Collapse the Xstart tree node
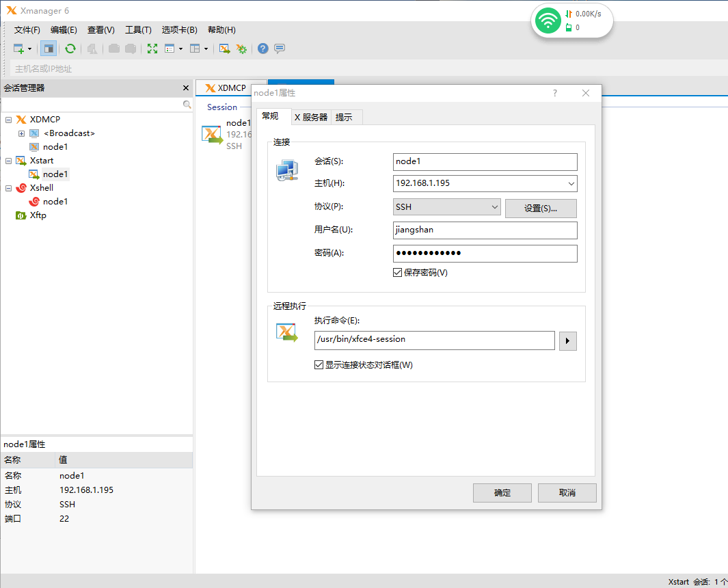This screenshot has height=588, width=728. click(8, 161)
